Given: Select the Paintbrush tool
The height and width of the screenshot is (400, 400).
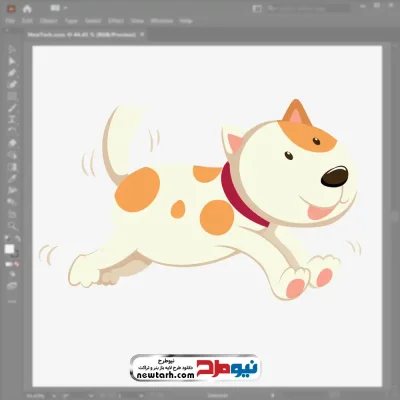Looking at the screenshot, I should click(x=12, y=108).
